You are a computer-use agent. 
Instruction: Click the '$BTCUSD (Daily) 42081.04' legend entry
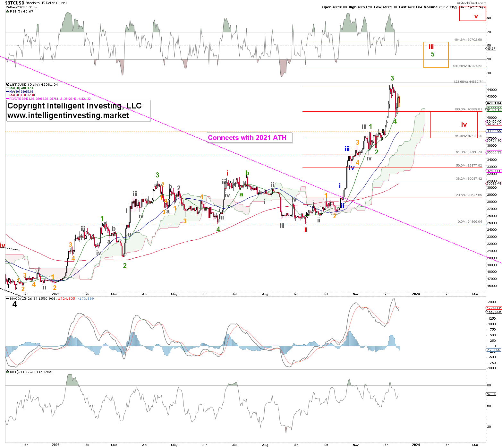point(32,85)
